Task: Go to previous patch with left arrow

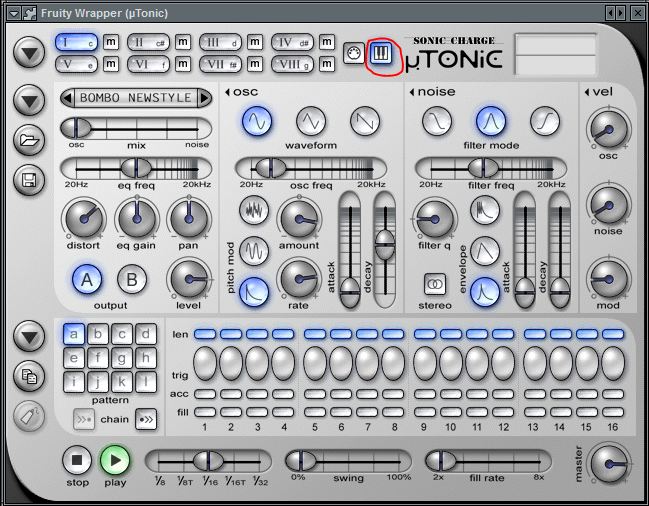Action: tap(67, 98)
